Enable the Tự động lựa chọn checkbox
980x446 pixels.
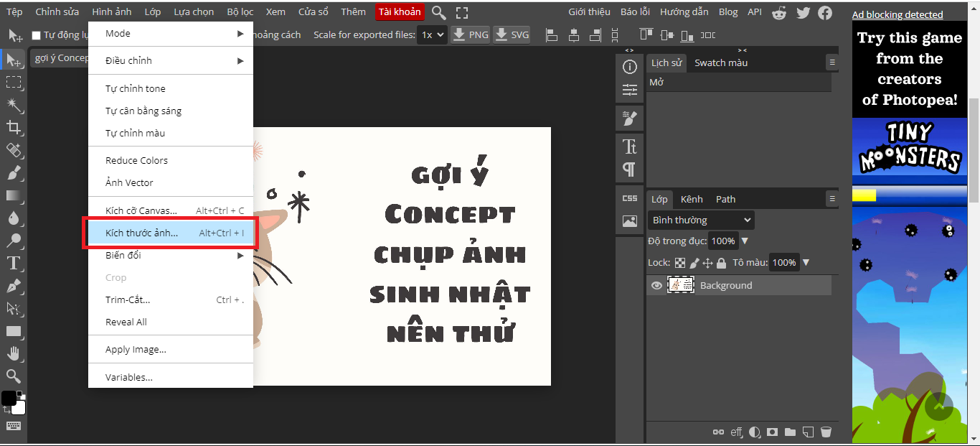coord(35,34)
